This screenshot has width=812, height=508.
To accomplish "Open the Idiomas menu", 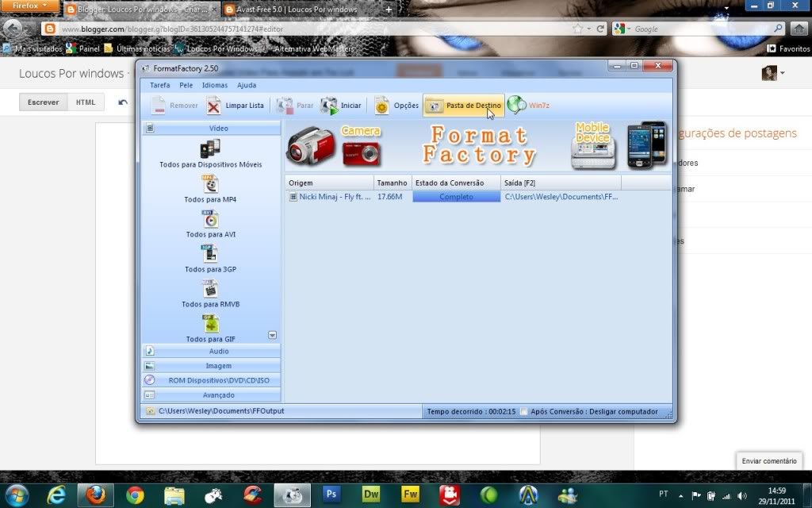I will click(x=214, y=85).
